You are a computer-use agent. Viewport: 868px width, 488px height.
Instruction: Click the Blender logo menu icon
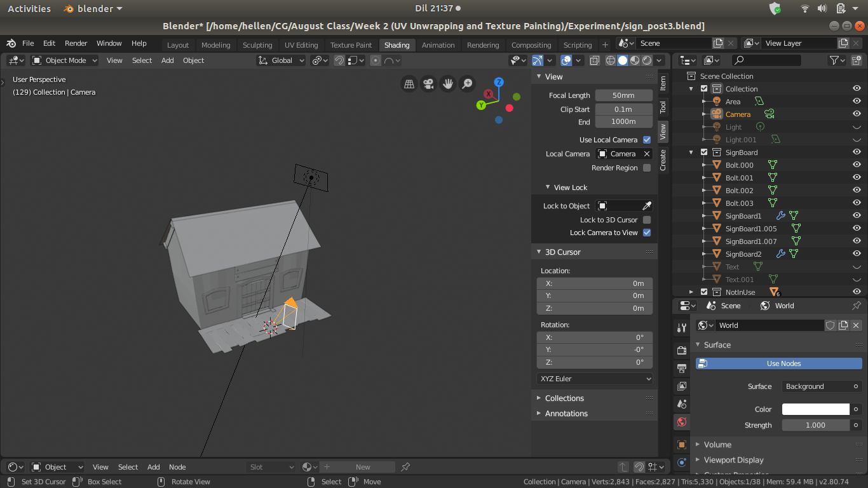[x=11, y=43]
